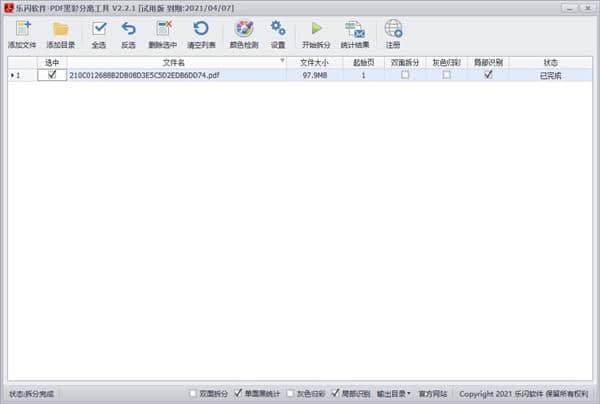Click the 起始页 cell with value 1
600x404 pixels.
point(364,75)
